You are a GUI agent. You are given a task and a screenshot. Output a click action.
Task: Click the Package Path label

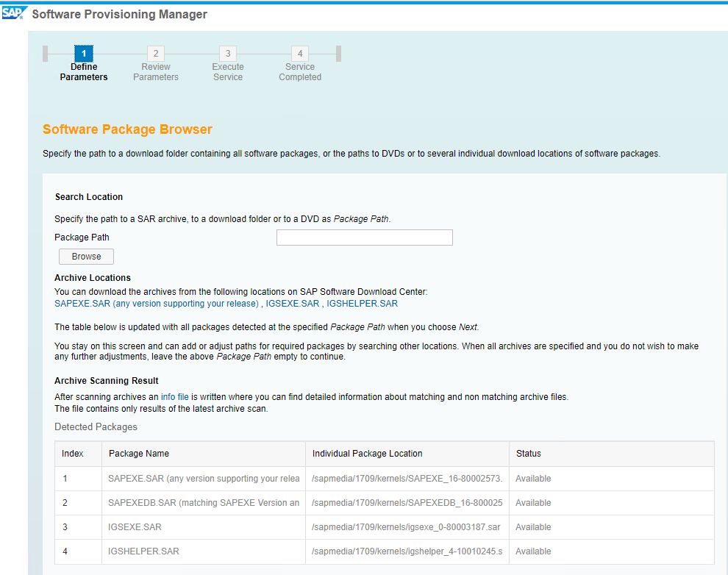click(x=82, y=238)
